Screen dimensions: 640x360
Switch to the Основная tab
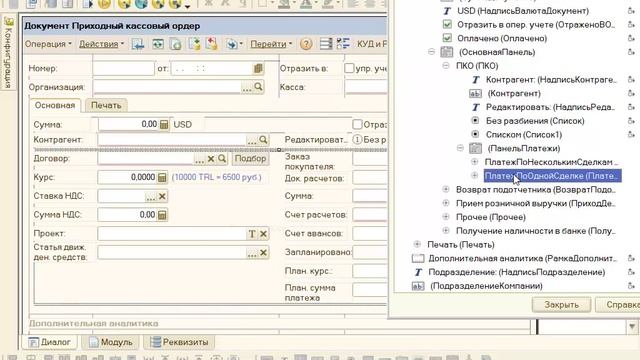[55, 105]
